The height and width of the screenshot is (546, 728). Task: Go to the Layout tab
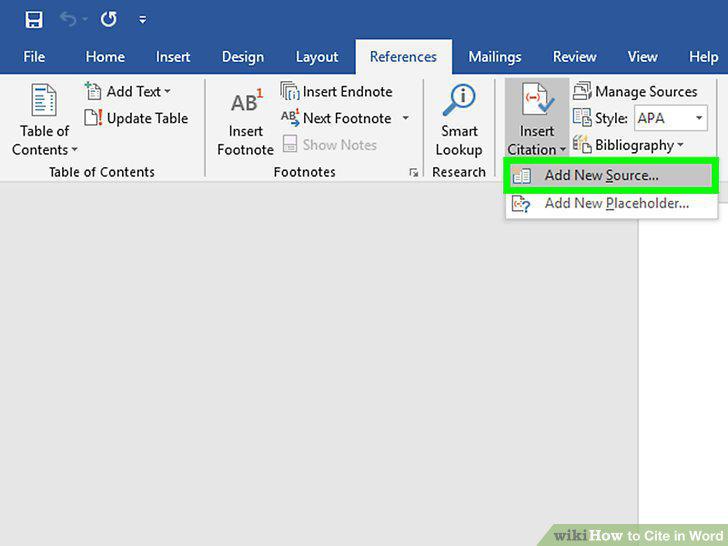[317, 57]
